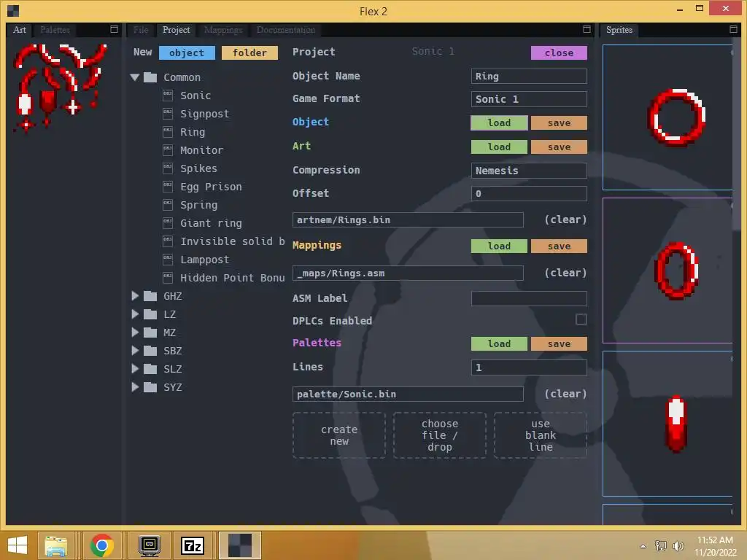Click load in the Mappings row
This screenshot has width=747, height=560.
point(499,246)
